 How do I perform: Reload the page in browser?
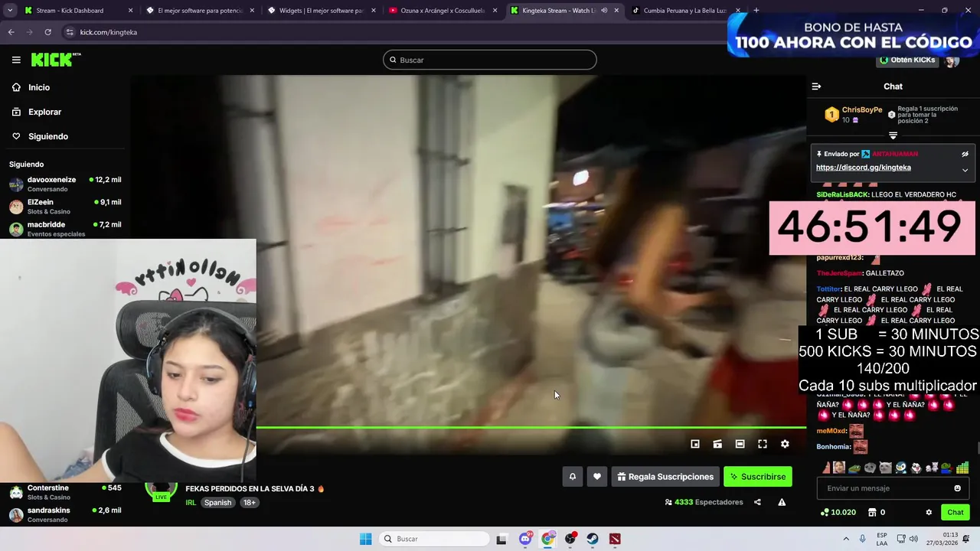(x=47, y=32)
